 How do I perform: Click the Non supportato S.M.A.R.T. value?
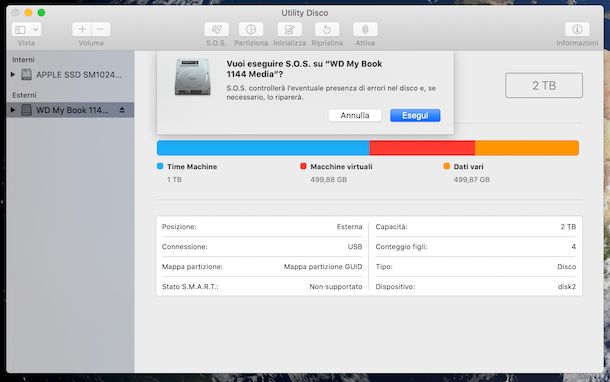pyautogui.click(x=336, y=287)
